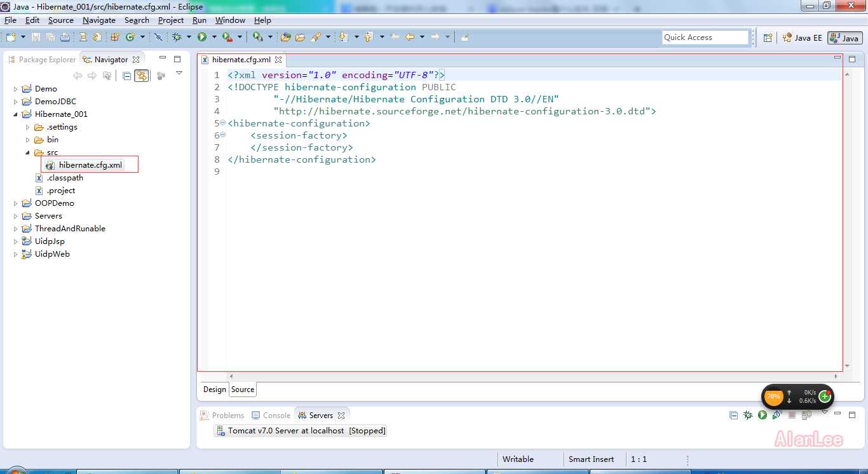Viewport: 868px width, 474px height.
Task: Click the Open Perspective icon
Action: (768, 37)
